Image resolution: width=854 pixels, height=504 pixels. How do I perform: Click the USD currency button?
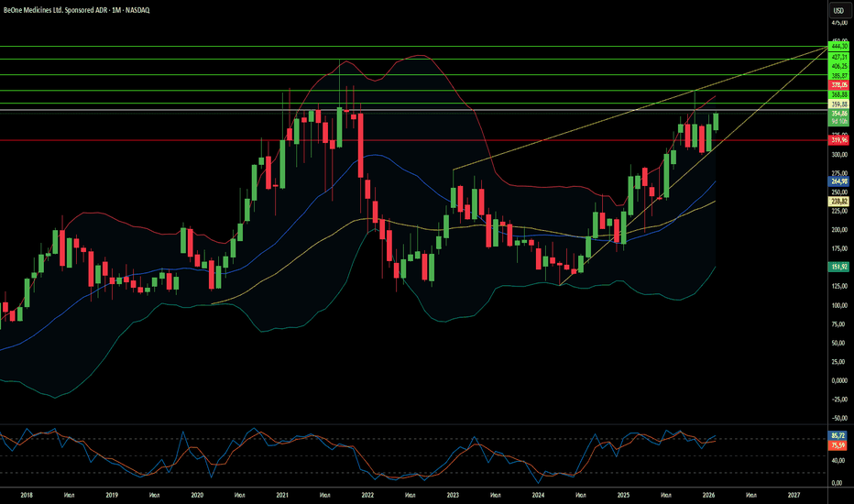point(838,10)
